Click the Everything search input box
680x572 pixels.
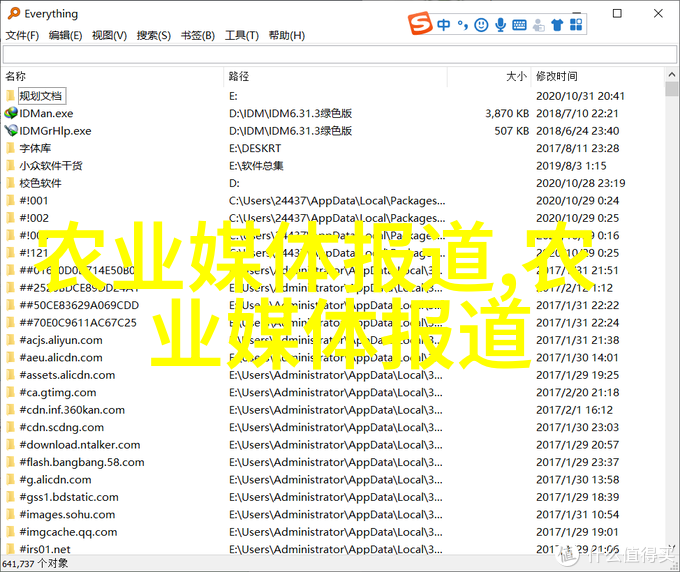tap(340, 55)
